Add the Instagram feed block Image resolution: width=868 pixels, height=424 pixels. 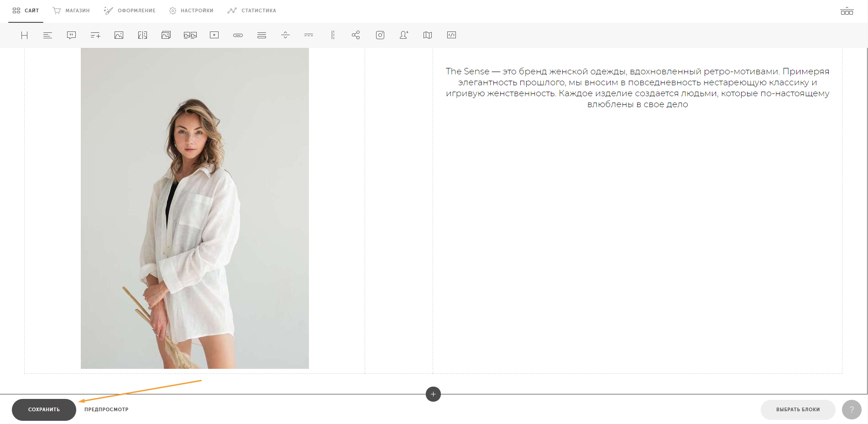[x=380, y=35]
